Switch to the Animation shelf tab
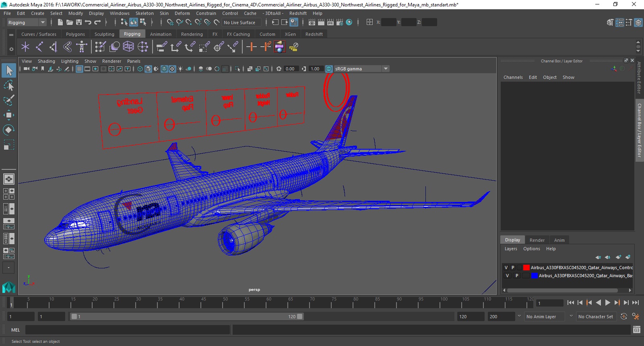644x346 pixels. click(161, 34)
